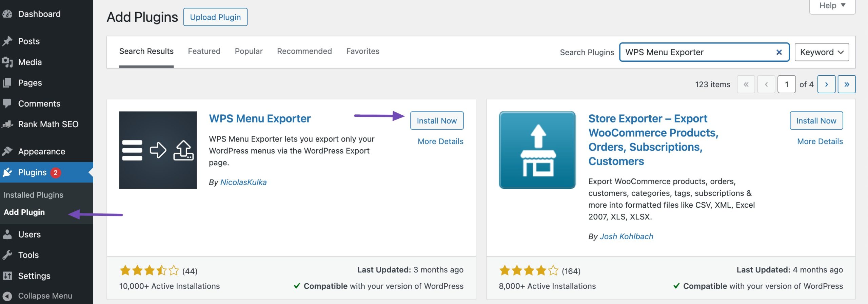Click the Plugins plug icon
The width and height of the screenshot is (868, 304).
[x=7, y=172]
